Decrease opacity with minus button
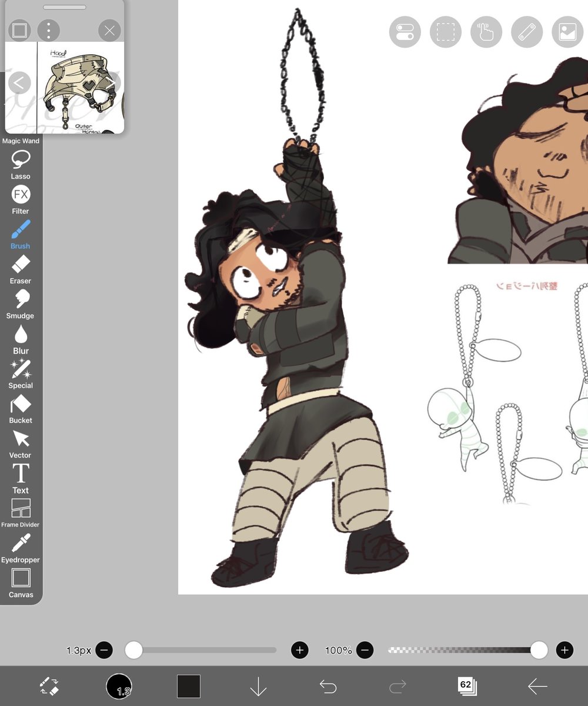This screenshot has width=588, height=706. (365, 650)
